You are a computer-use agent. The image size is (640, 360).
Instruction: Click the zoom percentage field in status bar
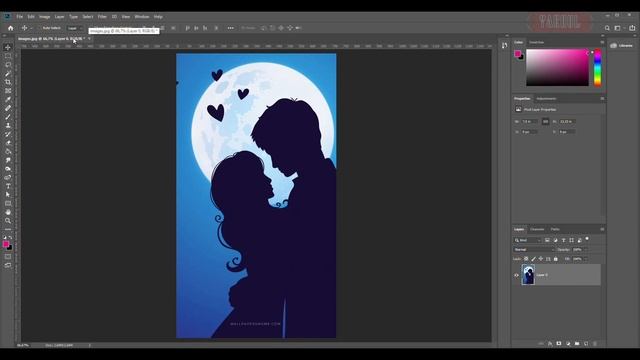pyautogui.click(x=23, y=345)
